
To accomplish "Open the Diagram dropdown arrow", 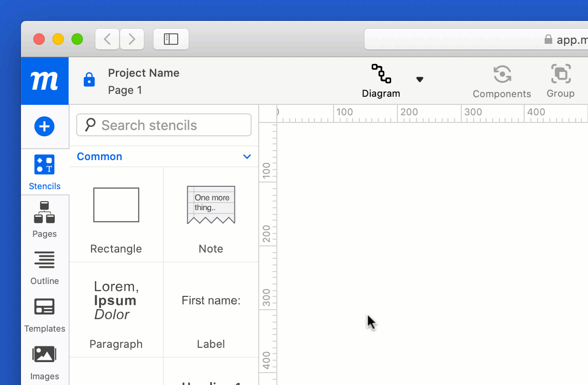I will [420, 79].
